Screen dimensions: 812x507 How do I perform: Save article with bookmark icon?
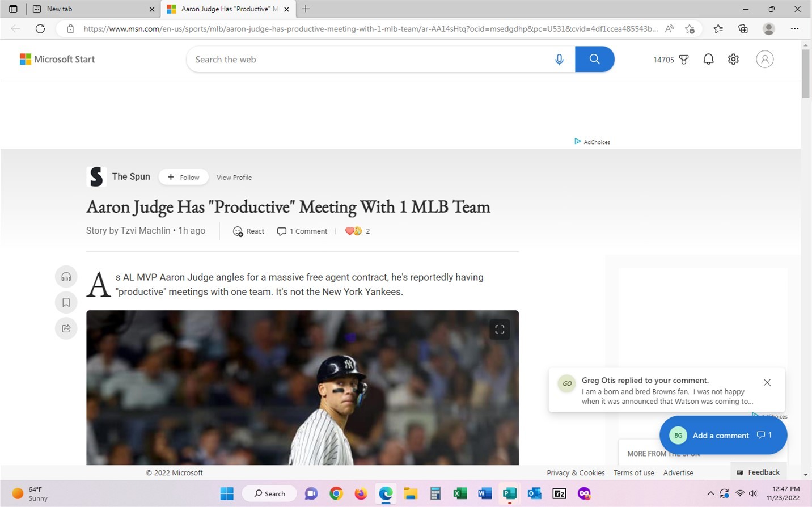coord(66,302)
